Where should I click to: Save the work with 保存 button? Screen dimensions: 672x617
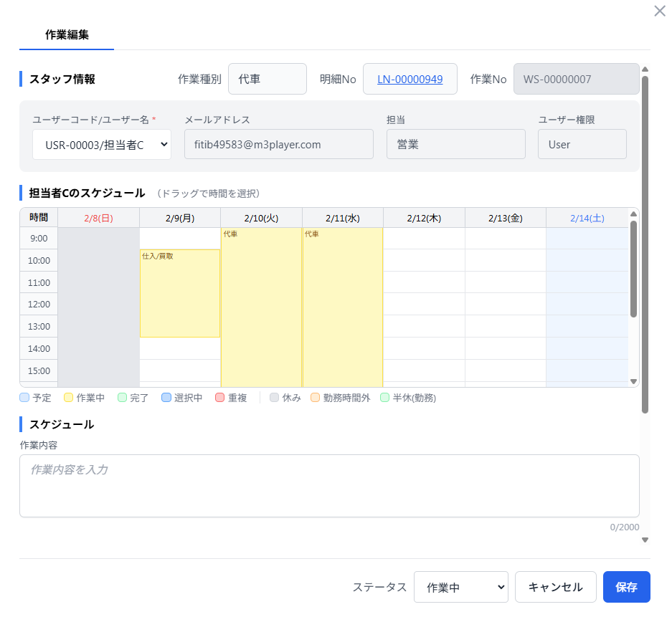point(626,587)
